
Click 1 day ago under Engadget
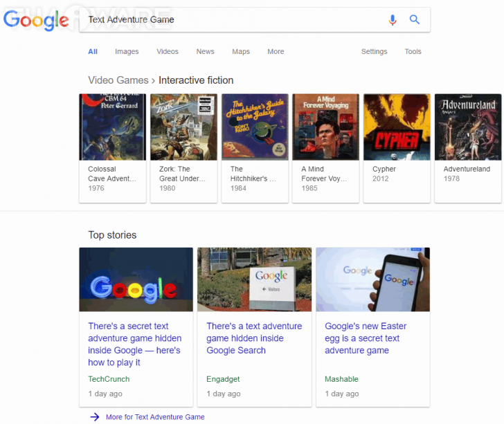tap(224, 394)
